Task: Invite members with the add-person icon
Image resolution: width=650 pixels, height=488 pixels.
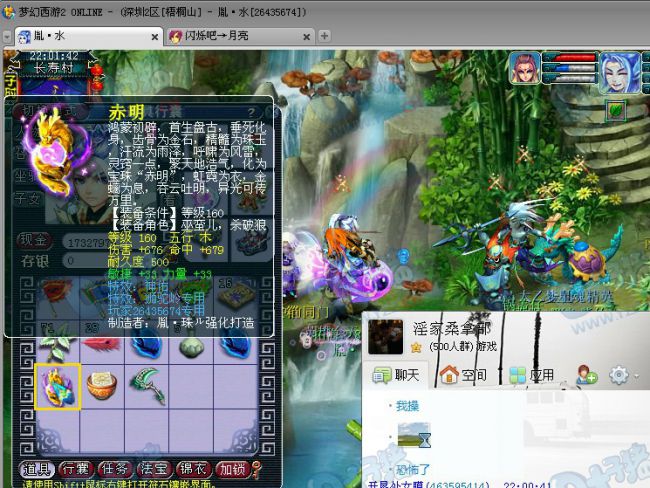Action: [x=587, y=374]
